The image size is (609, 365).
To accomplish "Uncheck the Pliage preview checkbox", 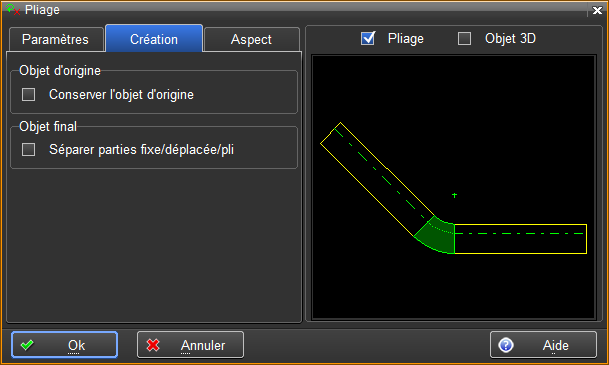I will click(367, 38).
